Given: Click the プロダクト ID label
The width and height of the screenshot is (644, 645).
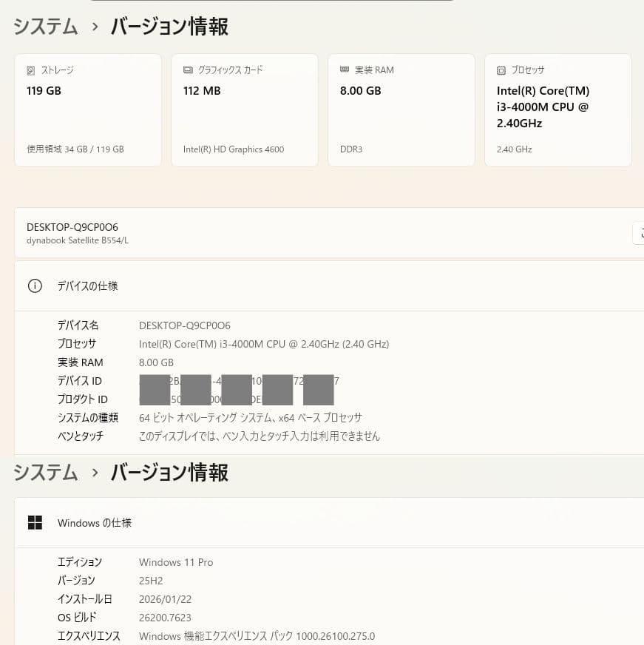Looking at the screenshot, I should click(x=83, y=399).
